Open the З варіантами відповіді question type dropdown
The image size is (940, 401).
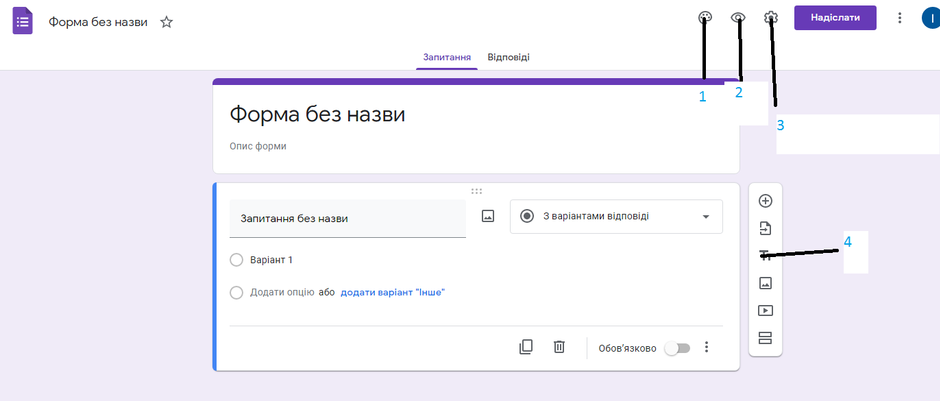616,216
